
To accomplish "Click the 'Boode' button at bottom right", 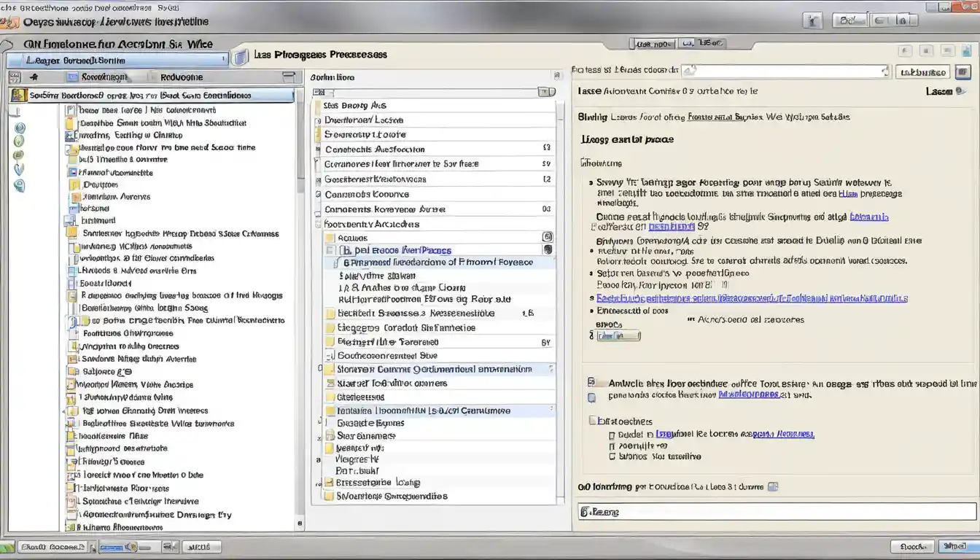I will pos(912,546).
